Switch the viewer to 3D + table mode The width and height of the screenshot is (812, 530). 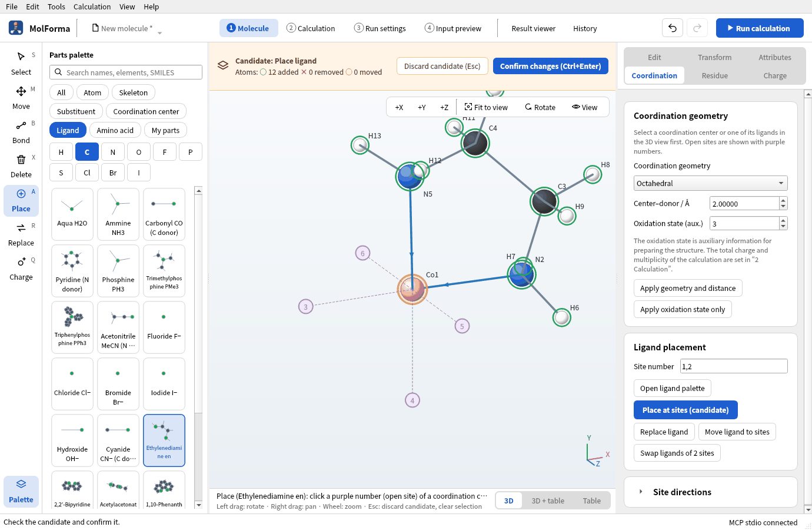pyautogui.click(x=548, y=501)
